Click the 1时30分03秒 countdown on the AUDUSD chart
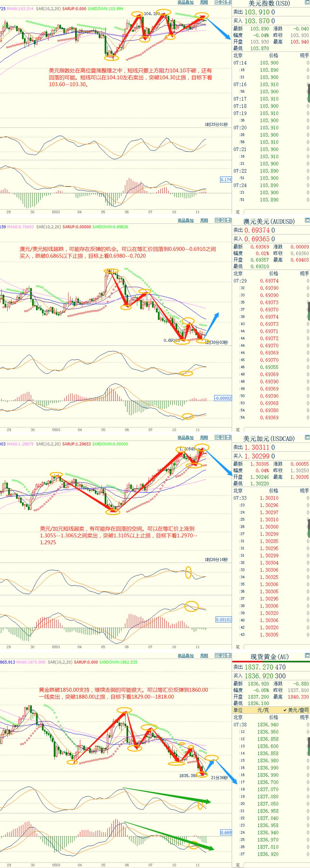This screenshot has height=868, width=310. click(217, 342)
